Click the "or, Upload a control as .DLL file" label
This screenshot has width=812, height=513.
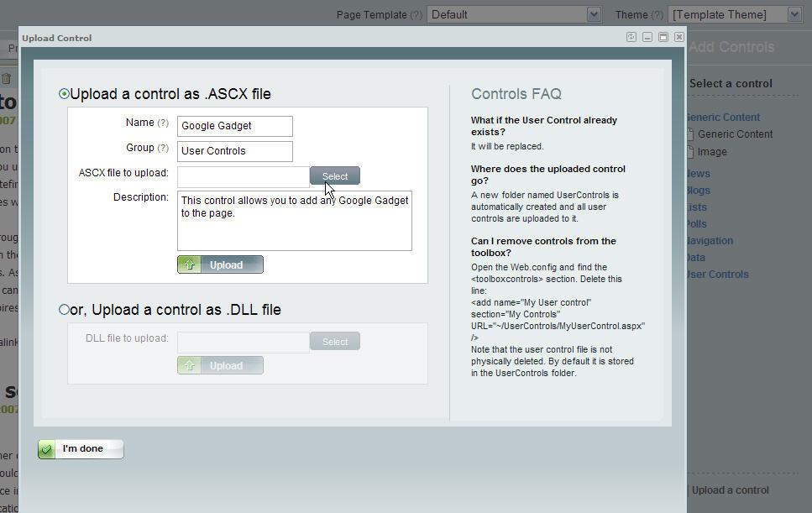pyautogui.click(x=175, y=310)
